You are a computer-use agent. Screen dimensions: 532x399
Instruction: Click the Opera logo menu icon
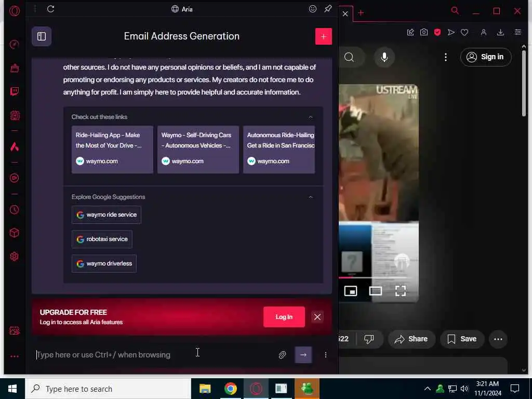click(x=15, y=11)
